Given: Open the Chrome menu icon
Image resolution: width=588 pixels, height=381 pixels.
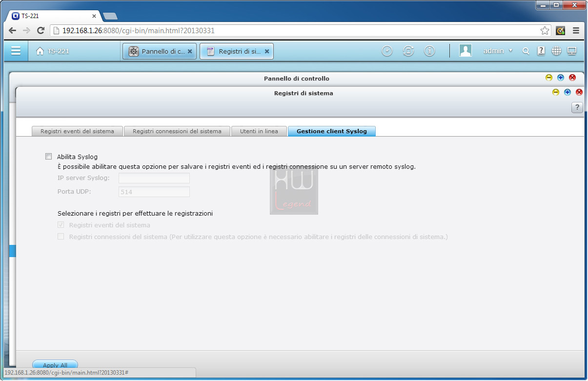Looking at the screenshot, I should [576, 30].
